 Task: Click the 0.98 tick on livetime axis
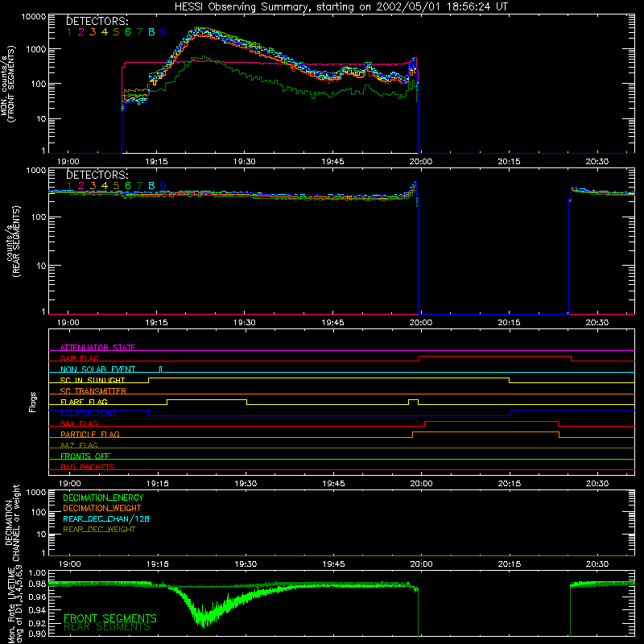point(37,584)
